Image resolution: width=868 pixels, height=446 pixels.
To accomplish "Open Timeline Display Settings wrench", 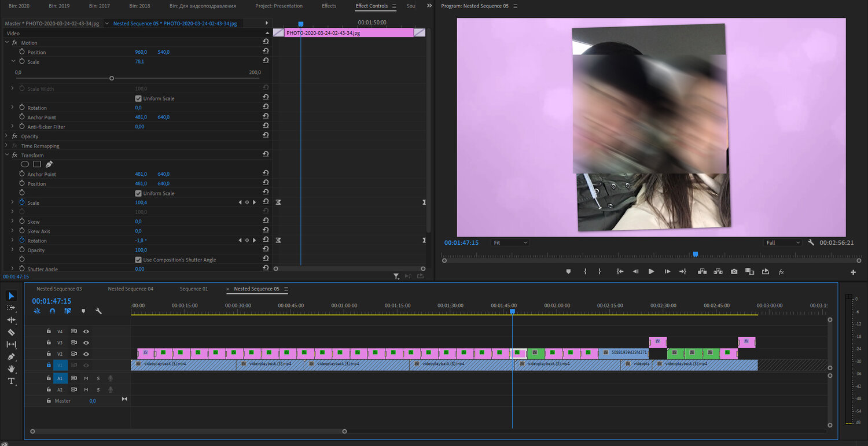I will pyautogui.click(x=98, y=311).
